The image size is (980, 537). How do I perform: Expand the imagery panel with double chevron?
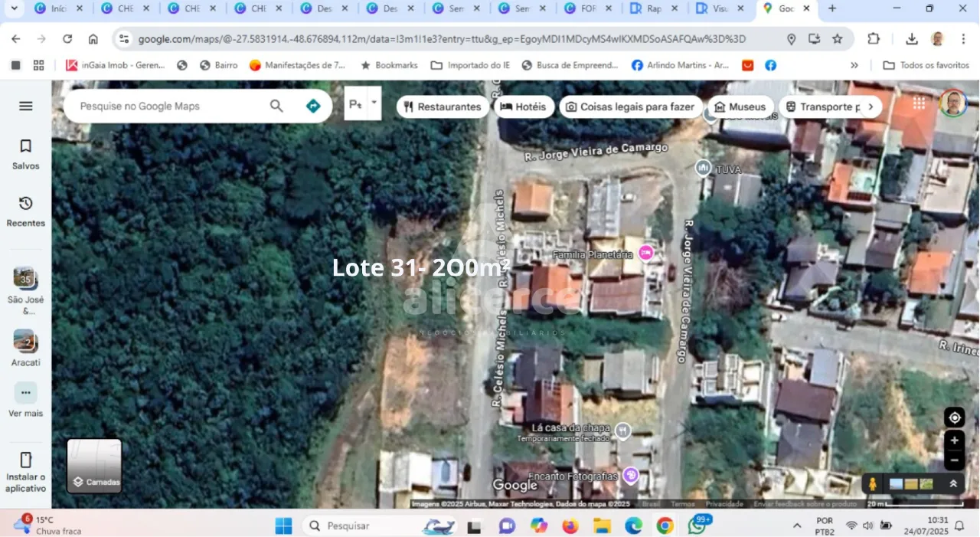953,484
